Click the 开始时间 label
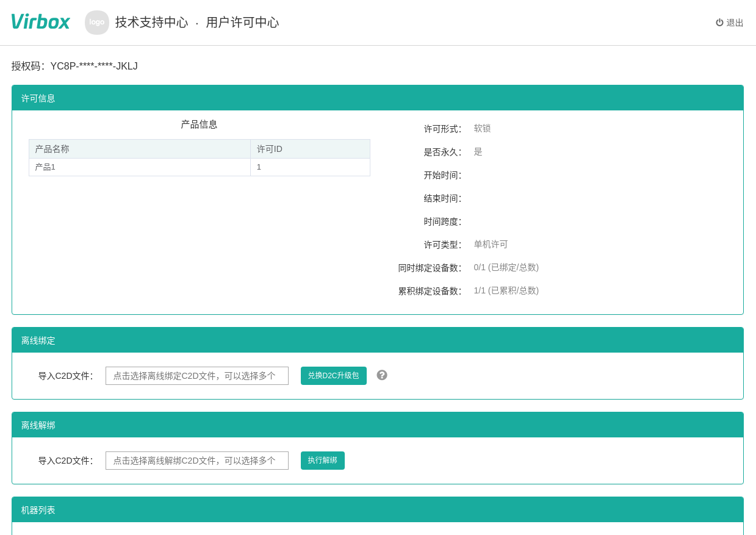Screen dimensions: 756x535 pyautogui.click(x=442, y=175)
